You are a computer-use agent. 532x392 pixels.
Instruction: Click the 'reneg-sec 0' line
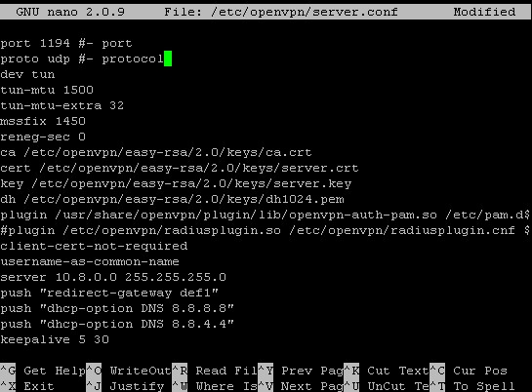pyautogui.click(x=43, y=137)
